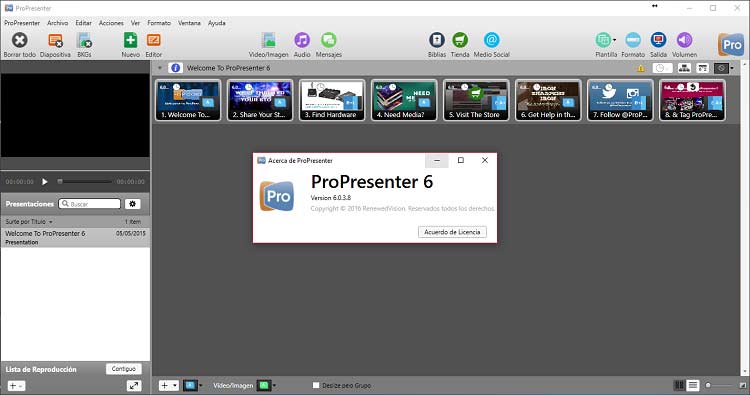Create a new item with Nuevo icon
Viewport: 750px width, 395px height.
130,40
